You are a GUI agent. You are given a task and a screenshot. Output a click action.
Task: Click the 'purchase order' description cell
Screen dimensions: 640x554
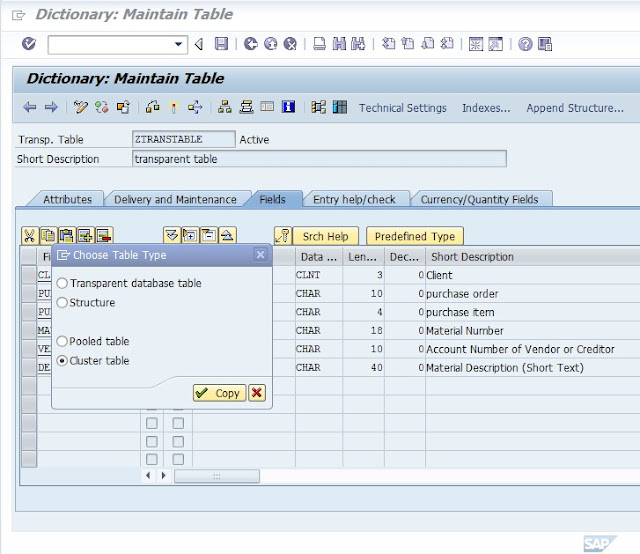coord(533,294)
